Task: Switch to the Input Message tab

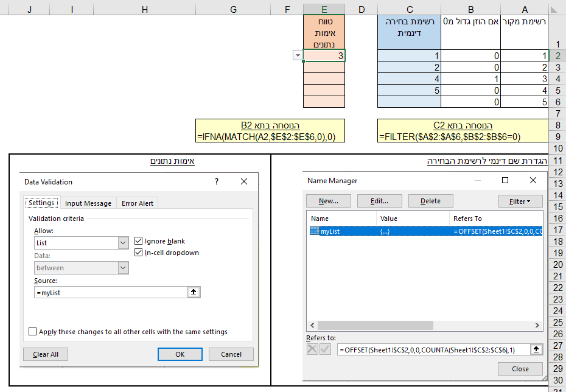Action: tap(88, 203)
